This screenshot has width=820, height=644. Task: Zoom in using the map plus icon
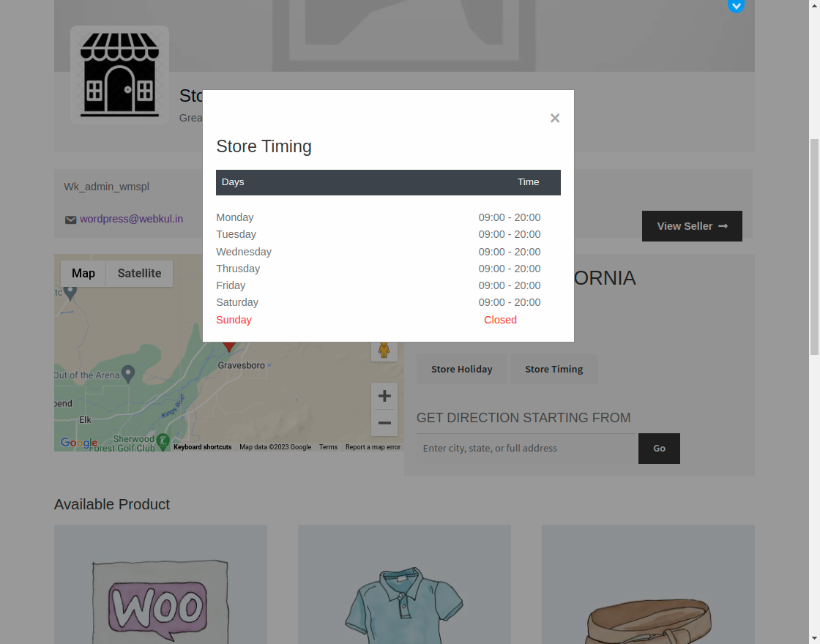point(384,396)
